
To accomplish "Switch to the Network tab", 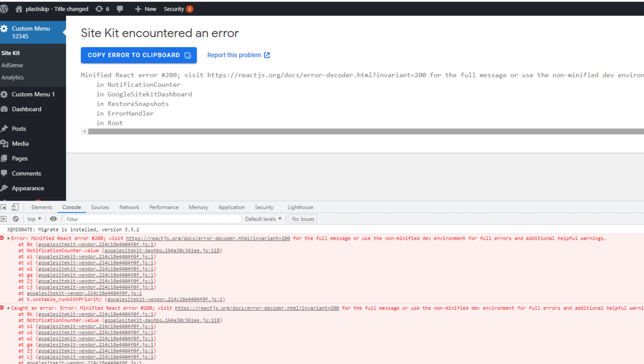I will point(129,207).
